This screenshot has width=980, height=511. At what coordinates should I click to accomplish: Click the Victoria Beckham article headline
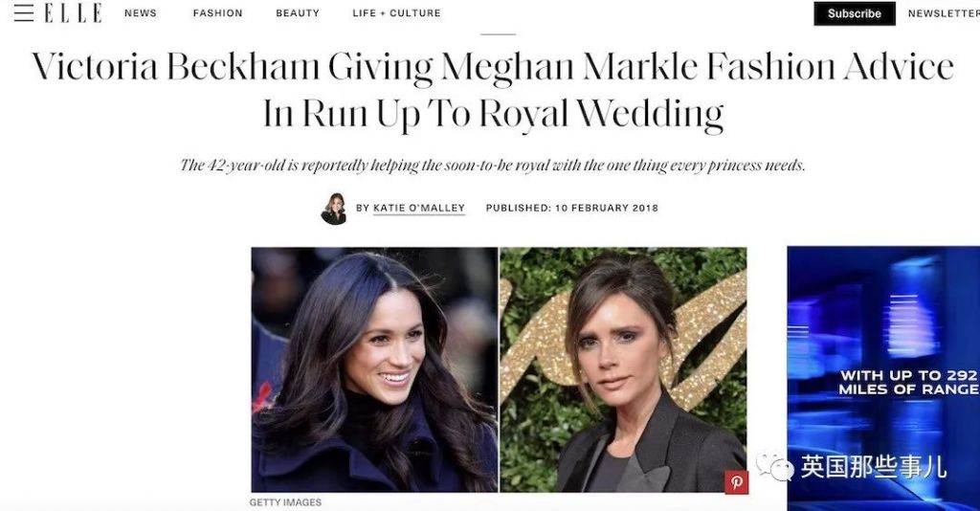(x=493, y=90)
